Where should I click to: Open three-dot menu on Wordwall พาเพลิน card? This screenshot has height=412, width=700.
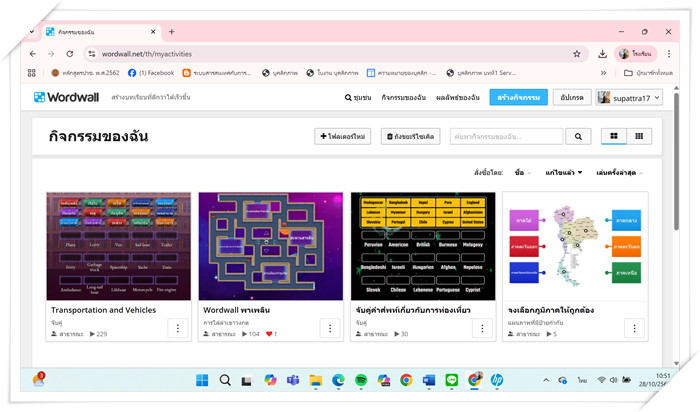(330, 328)
